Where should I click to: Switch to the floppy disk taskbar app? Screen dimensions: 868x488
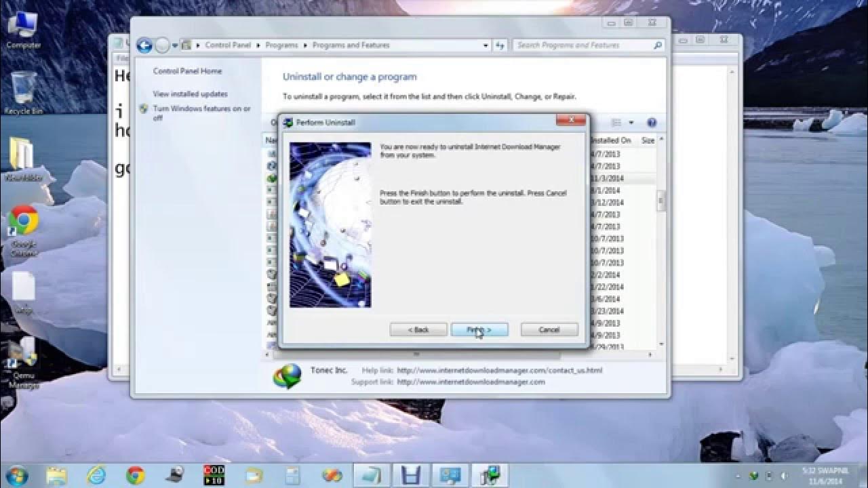(411, 475)
